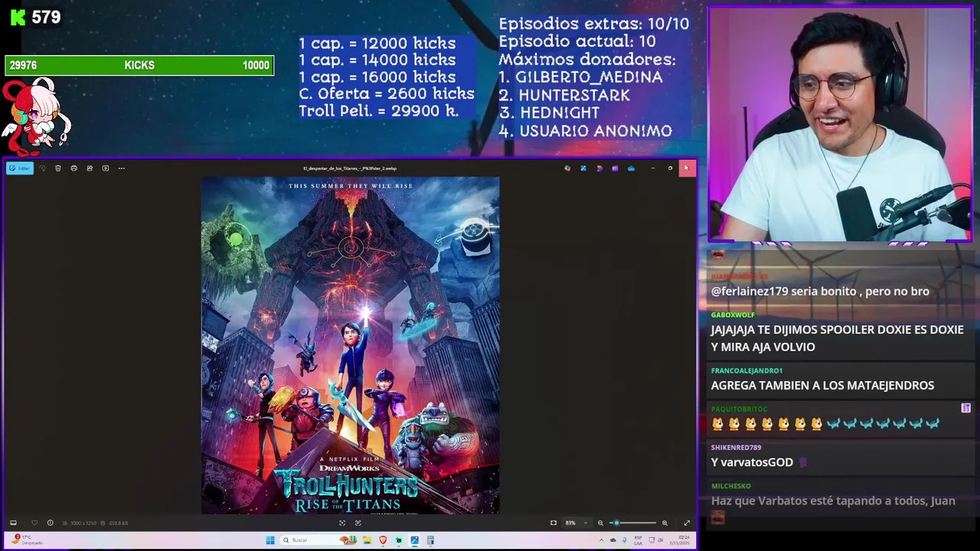
Task: Click the chat message 'Y varvatosGOD'
Action: coord(752,462)
